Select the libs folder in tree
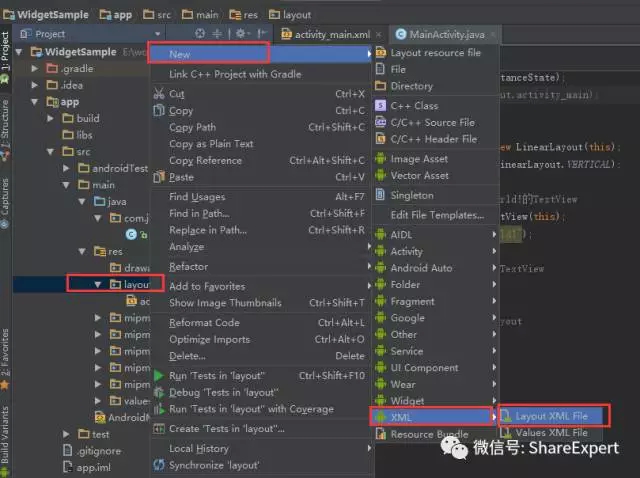 (x=77, y=135)
